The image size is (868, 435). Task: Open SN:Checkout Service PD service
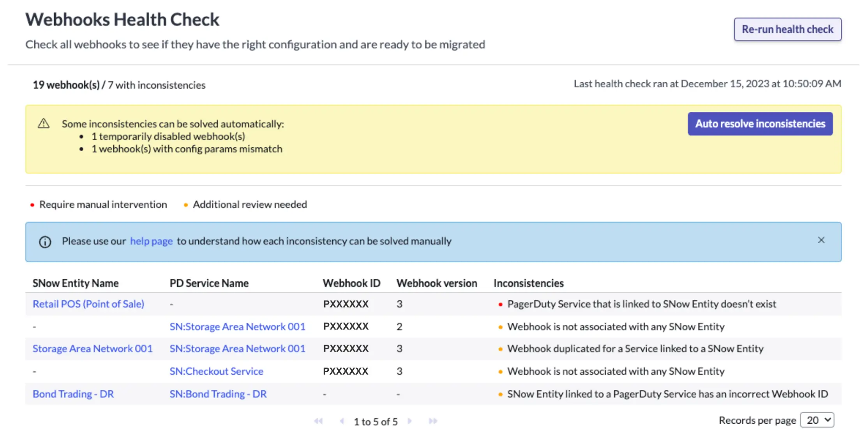pyautogui.click(x=216, y=371)
